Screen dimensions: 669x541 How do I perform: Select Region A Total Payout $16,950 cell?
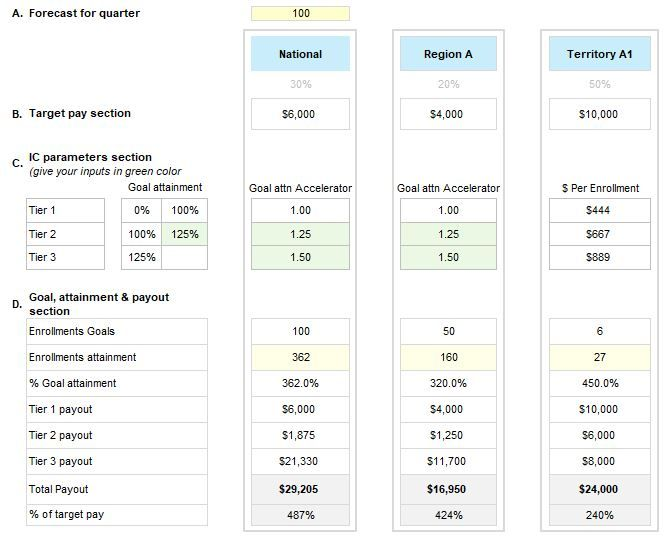pos(446,489)
